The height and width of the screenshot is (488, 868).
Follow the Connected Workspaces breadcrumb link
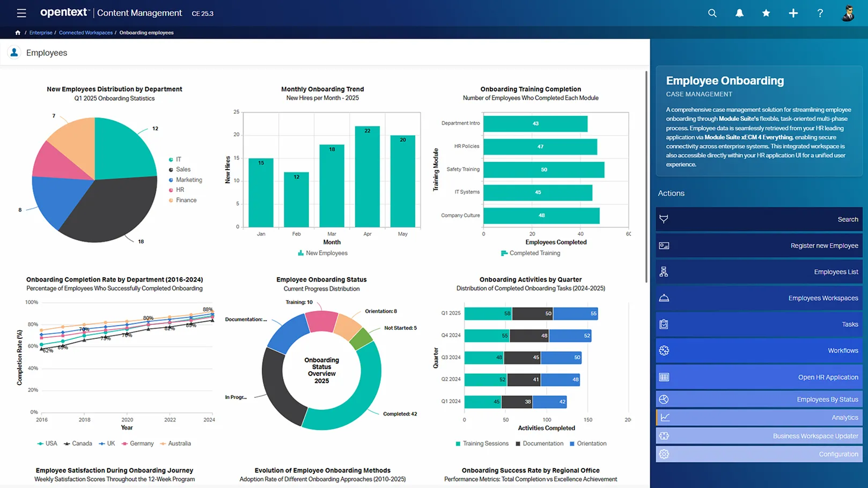click(x=86, y=32)
